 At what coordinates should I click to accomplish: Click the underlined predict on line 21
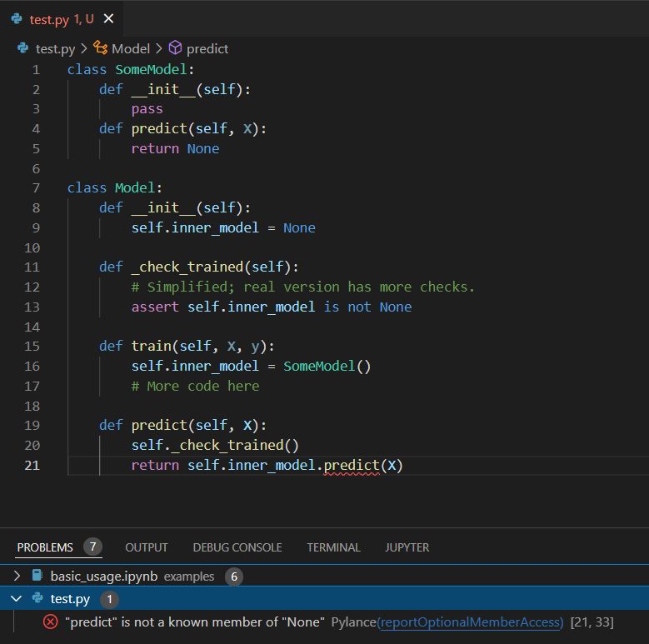click(x=352, y=466)
